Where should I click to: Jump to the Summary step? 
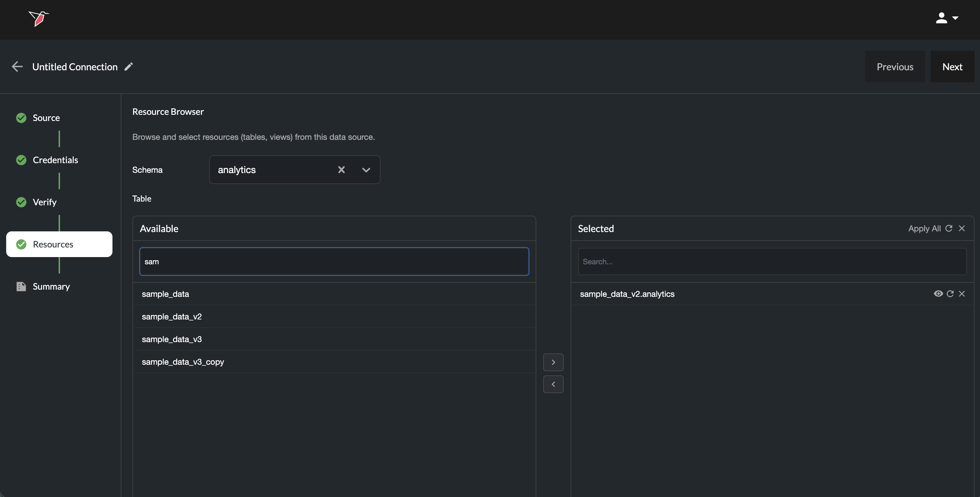51,286
